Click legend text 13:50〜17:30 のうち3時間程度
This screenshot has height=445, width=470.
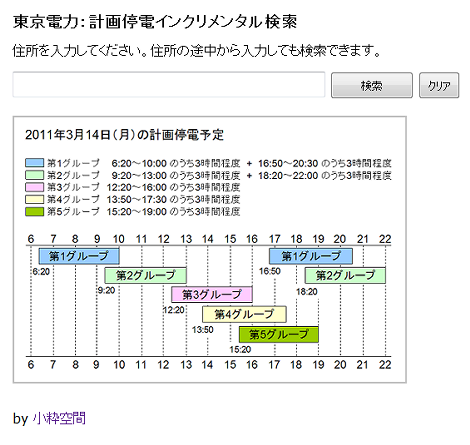(x=173, y=199)
